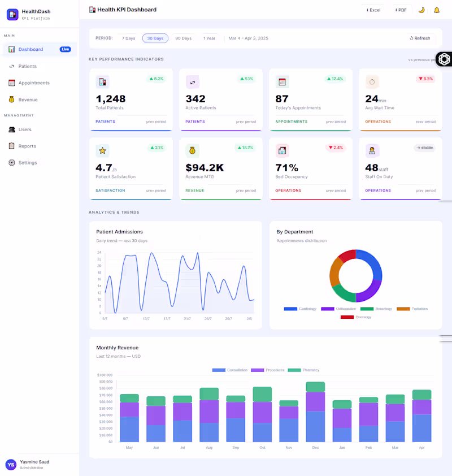The image size is (452, 476).
Task: Click the Patients sidebar icon
Action: click(11, 66)
